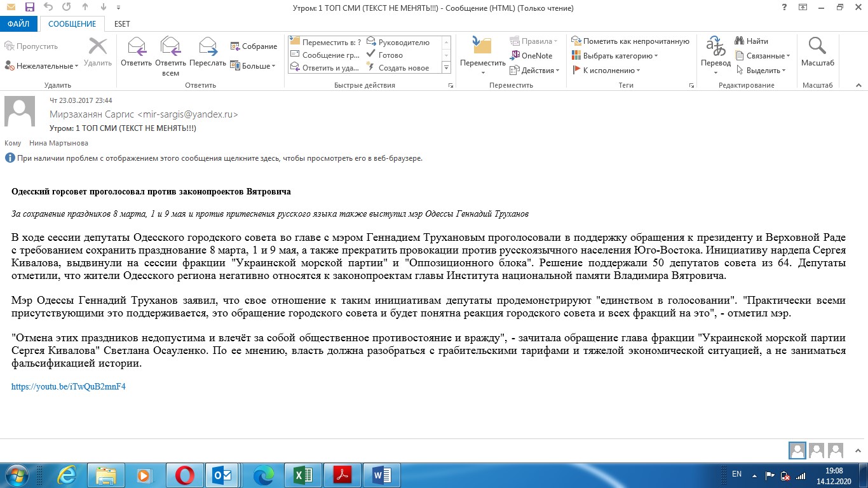Viewport: 868px width, 488px height.
Task: Select the СООБЩЕНИЕ ribbon tab
Action: [x=72, y=24]
